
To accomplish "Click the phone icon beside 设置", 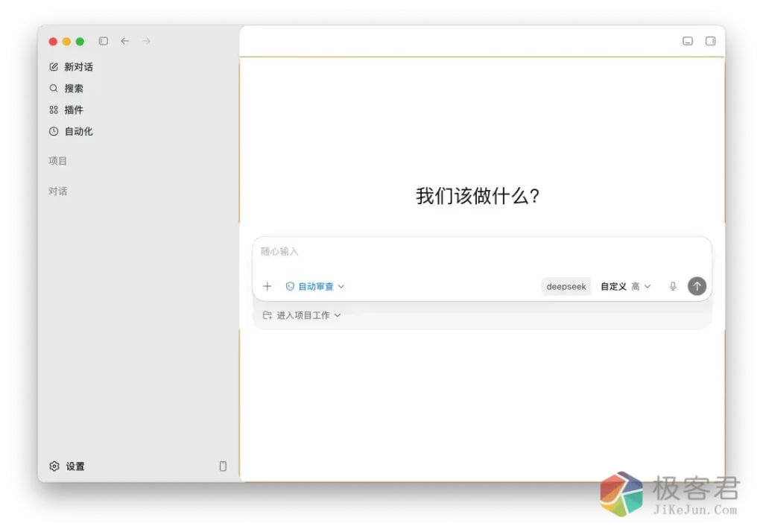I will [x=223, y=466].
